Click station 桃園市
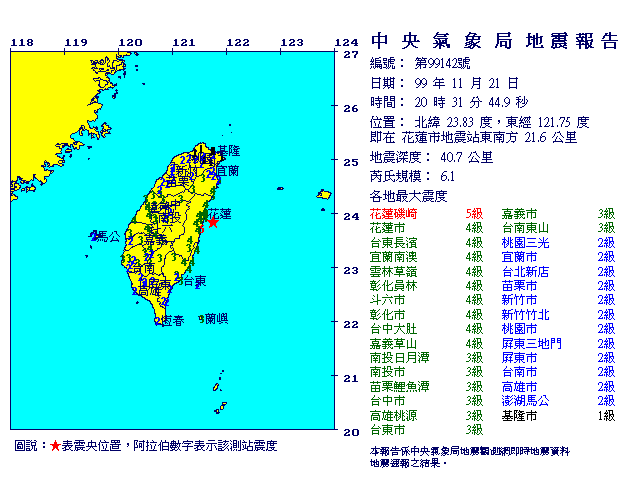Image resolution: width=640 pixels, height=480 pixels. coord(519,329)
